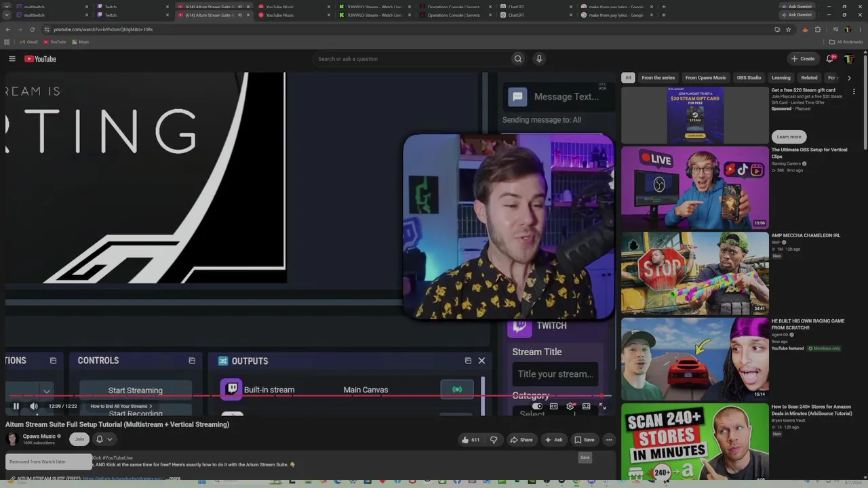Open the AMP Meccha Chameleon video thumbnail
This screenshot has height=488, width=868.
(x=695, y=273)
